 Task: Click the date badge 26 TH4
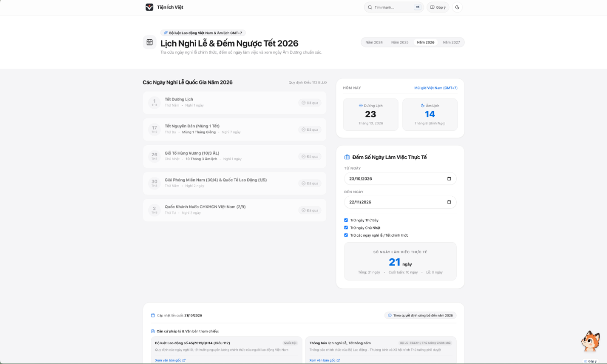[x=154, y=156]
